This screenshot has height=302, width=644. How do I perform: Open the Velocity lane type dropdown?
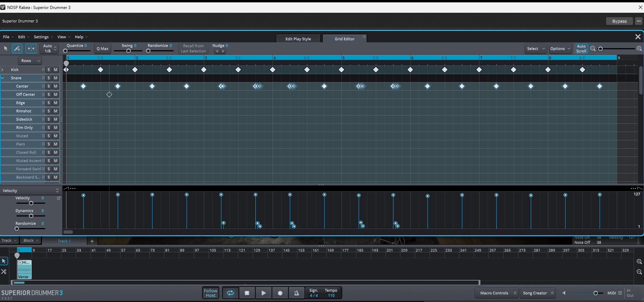[31, 191]
